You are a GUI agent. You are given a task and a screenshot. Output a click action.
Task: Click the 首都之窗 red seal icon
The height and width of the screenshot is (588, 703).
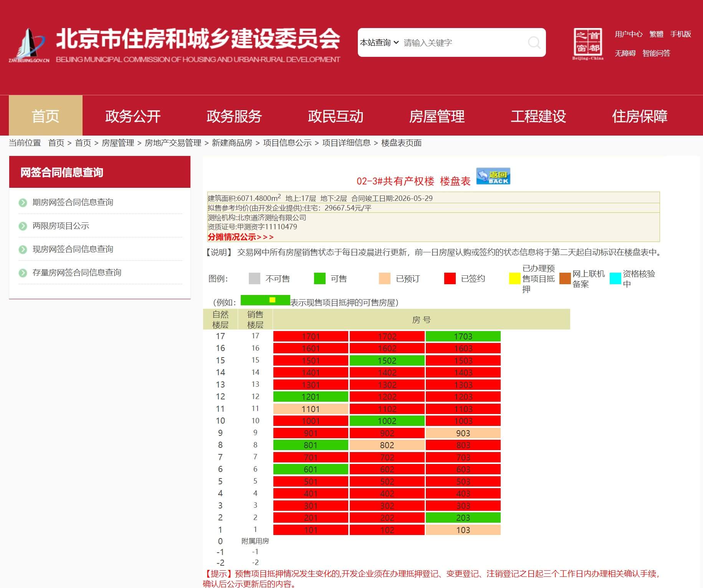pos(587,43)
